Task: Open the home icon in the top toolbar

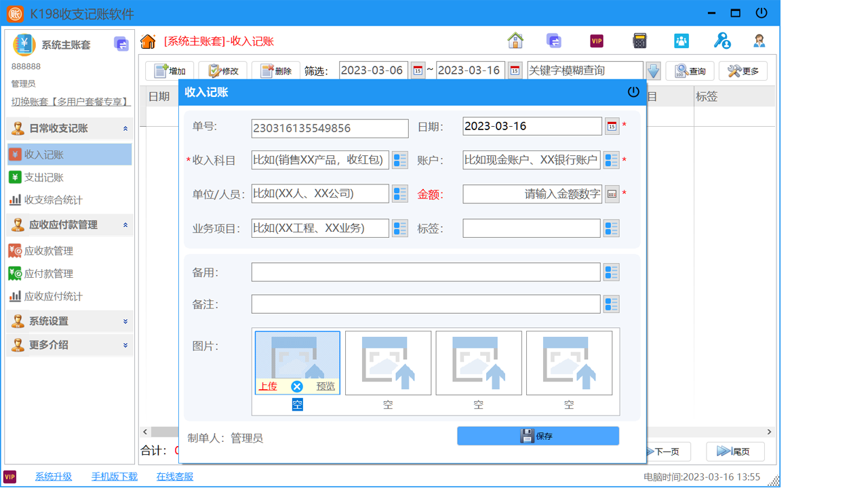Action: pos(515,41)
